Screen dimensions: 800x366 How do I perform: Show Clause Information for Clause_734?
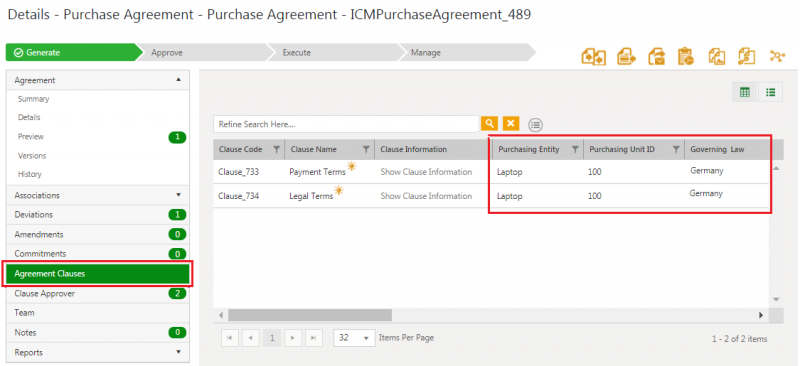pyautogui.click(x=426, y=196)
